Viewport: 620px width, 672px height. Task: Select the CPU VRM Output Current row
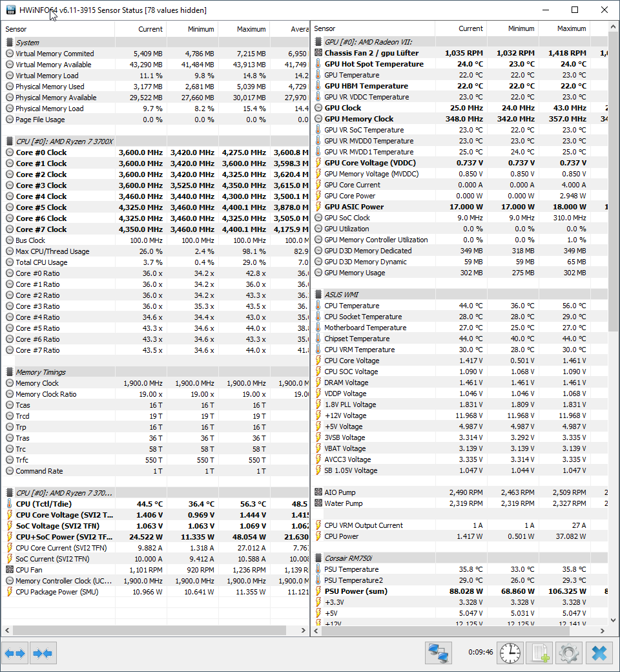(x=459, y=525)
